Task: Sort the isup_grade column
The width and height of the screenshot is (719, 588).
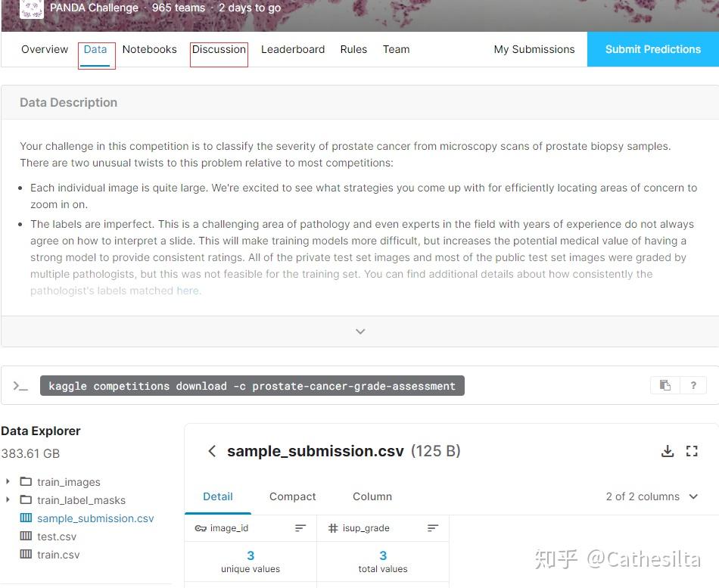Action: (x=433, y=528)
